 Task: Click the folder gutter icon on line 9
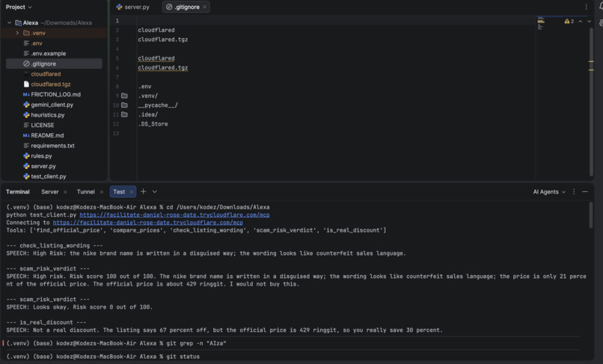coord(124,96)
